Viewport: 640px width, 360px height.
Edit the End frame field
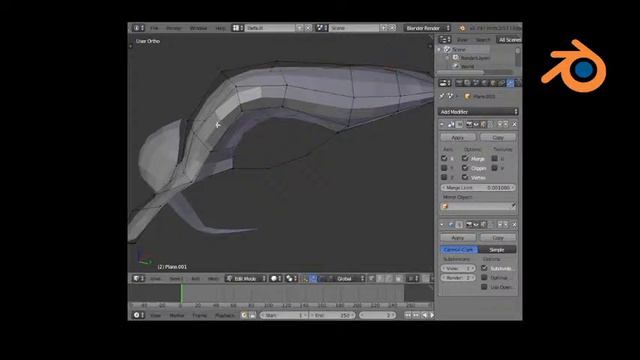pyautogui.click(x=332, y=315)
